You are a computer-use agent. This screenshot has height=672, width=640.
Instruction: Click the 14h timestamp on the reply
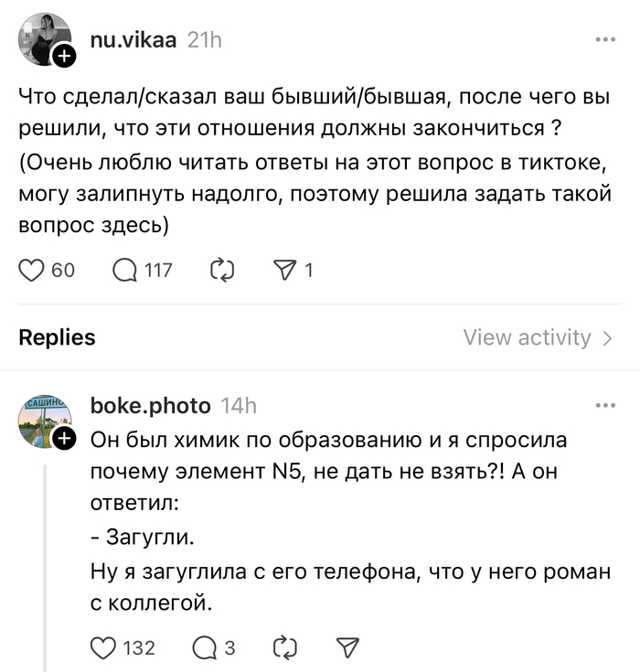[239, 405]
